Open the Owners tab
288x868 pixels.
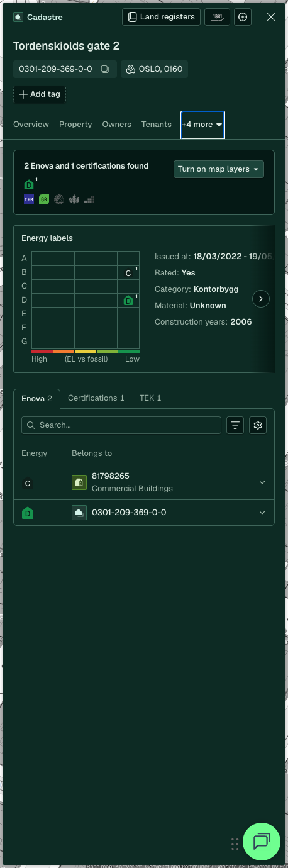coord(117,125)
